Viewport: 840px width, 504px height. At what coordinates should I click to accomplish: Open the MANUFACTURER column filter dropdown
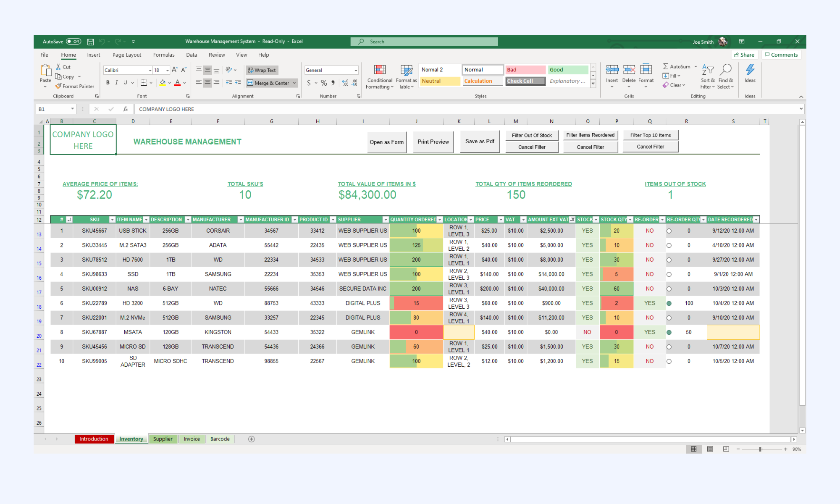coord(241,220)
